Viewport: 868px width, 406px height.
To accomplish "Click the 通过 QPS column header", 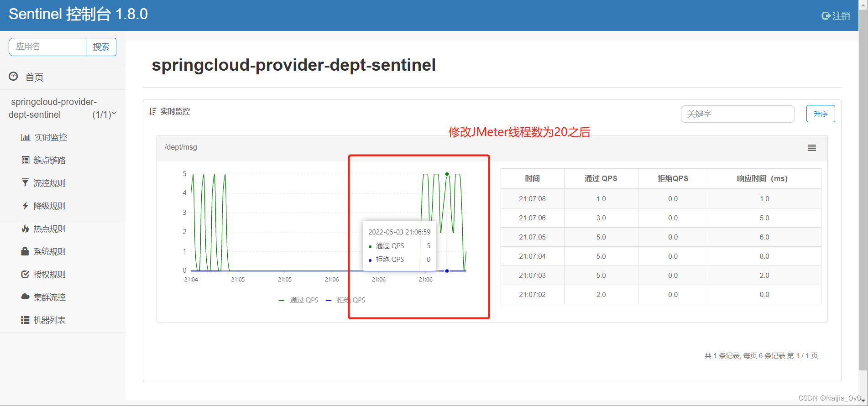I will (601, 178).
